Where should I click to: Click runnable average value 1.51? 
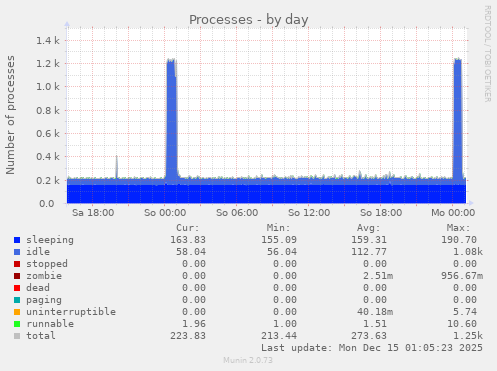pyautogui.click(x=375, y=324)
